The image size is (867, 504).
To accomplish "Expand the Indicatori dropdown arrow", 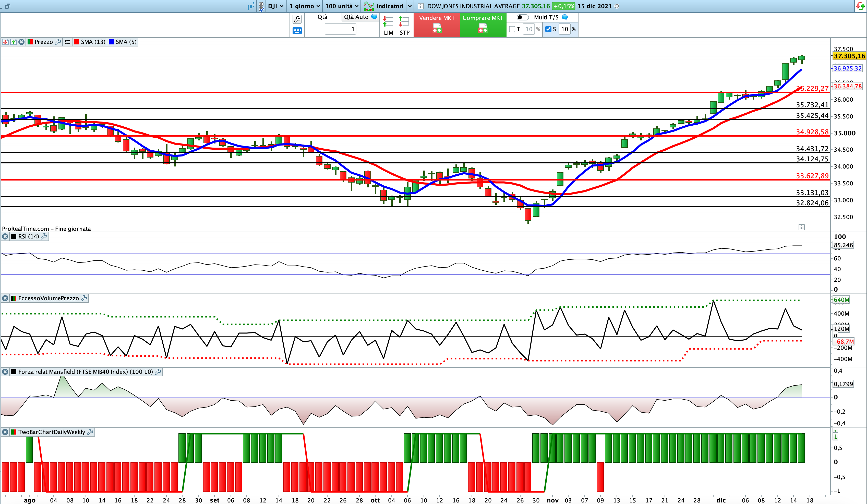I will [410, 6].
